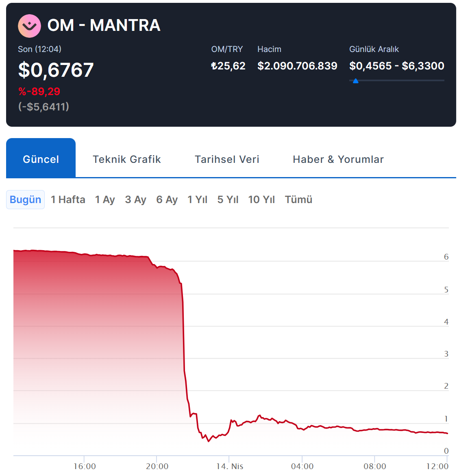Open the Tarihsel Veri tab

(227, 159)
